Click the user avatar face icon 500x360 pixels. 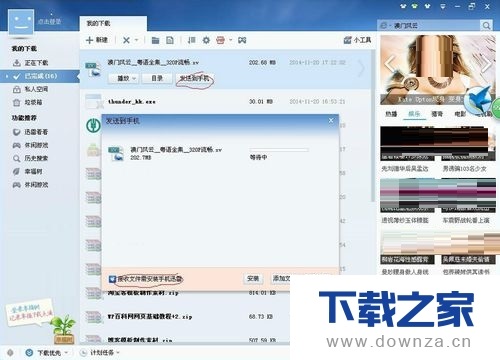coord(21,22)
